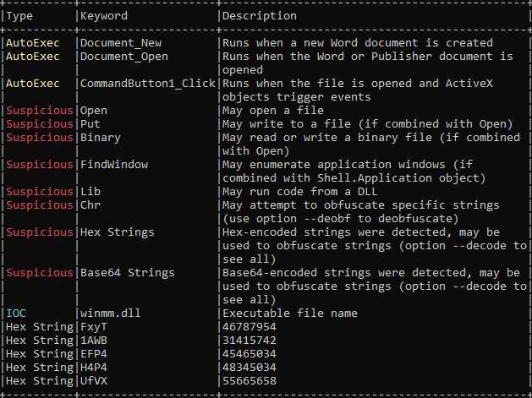Click the Put keyword
Image resolution: width=532 pixels, height=398 pixels.
click(x=90, y=124)
